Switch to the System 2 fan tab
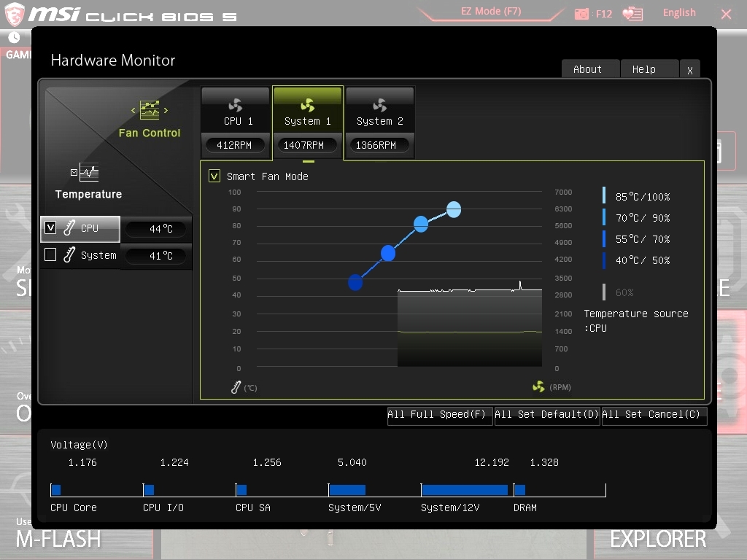 click(x=380, y=122)
